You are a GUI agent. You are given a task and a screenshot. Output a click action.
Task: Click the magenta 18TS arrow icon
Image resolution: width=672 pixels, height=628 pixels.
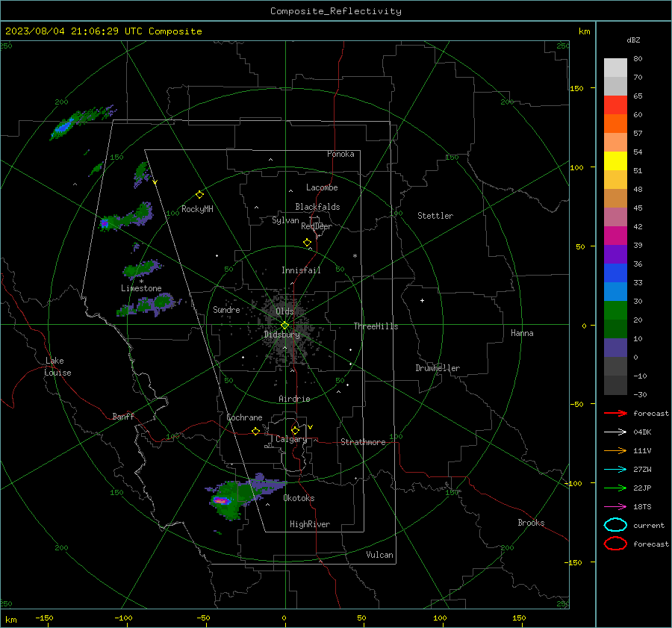tap(615, 507)
